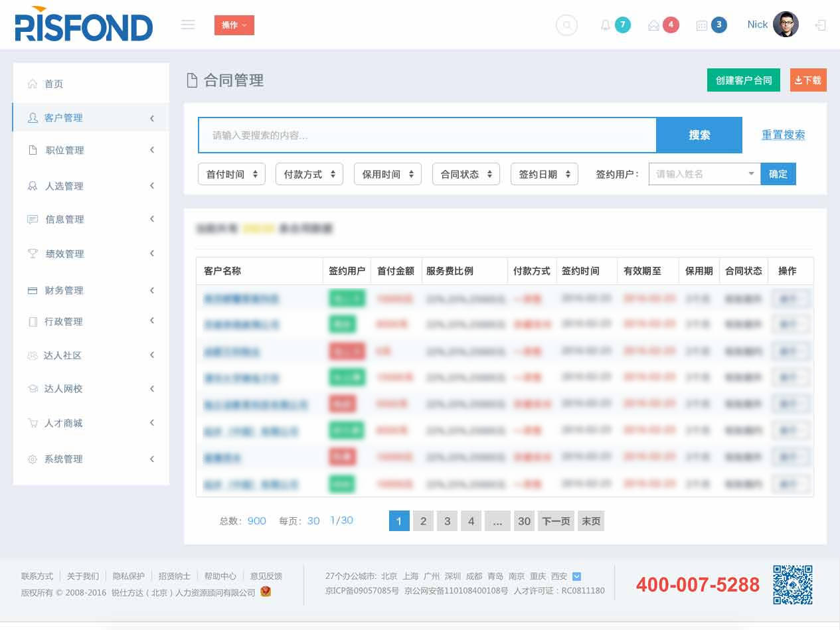Click the search magnifier icon in header
The image size is (840, 630).
566,25
